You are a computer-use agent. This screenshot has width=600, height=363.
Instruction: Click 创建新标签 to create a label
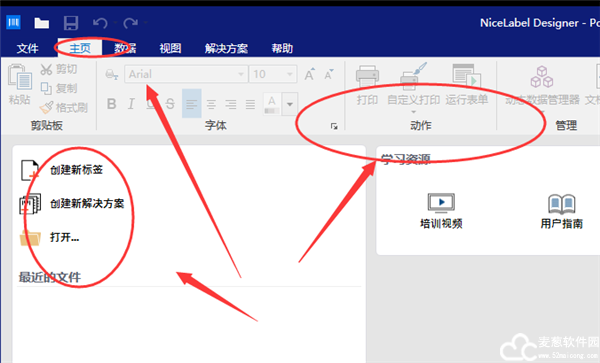77,170
